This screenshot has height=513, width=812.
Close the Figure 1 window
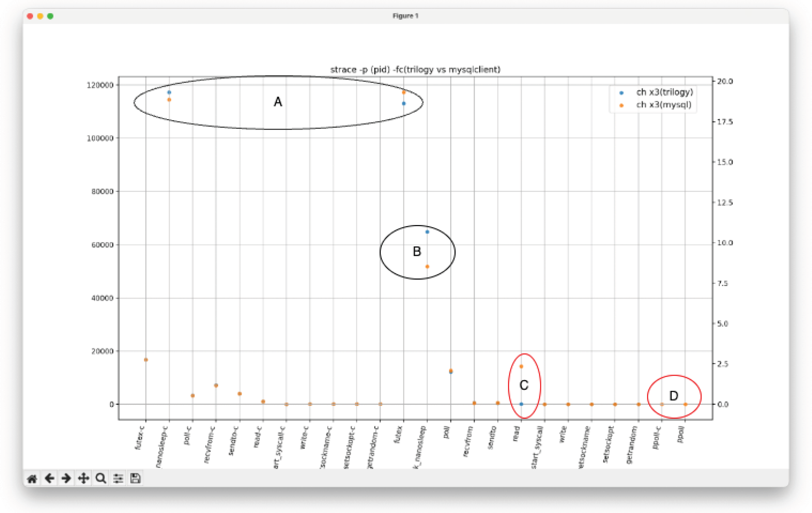coord(30,16)
